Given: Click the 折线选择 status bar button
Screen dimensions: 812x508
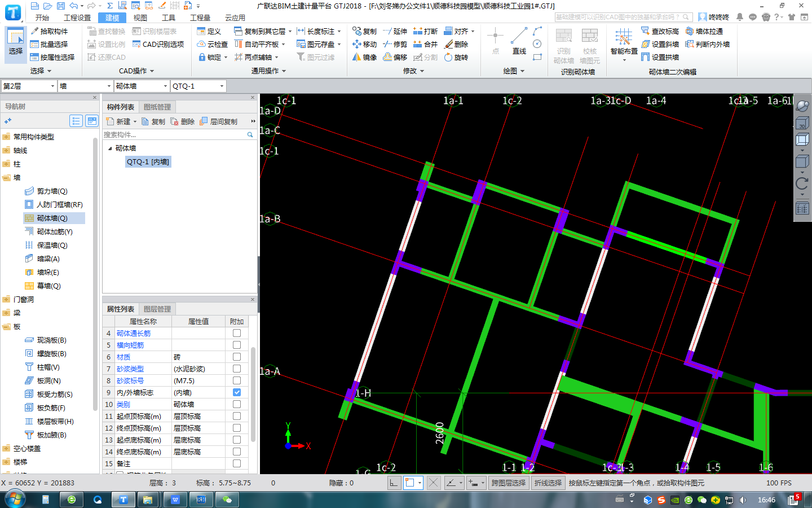Looking at the screenshot, I should click(x=548, y=483).
